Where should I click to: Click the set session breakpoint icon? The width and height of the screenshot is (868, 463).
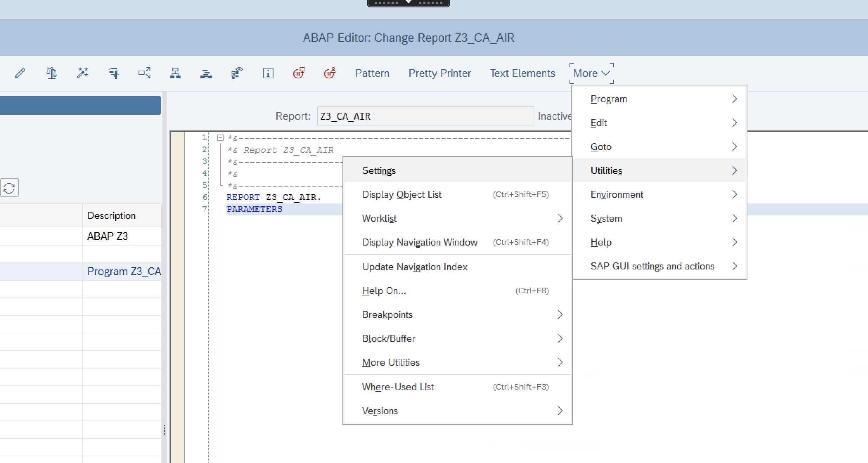(299, 73)
